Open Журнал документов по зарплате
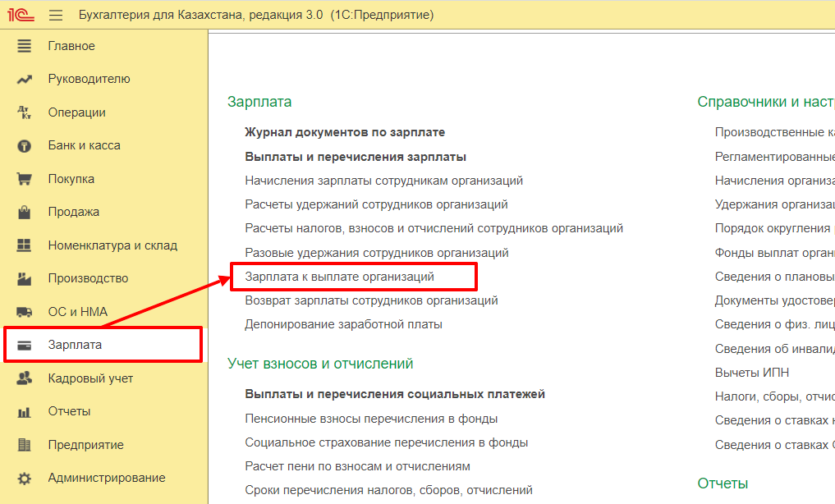 [345, 132]
